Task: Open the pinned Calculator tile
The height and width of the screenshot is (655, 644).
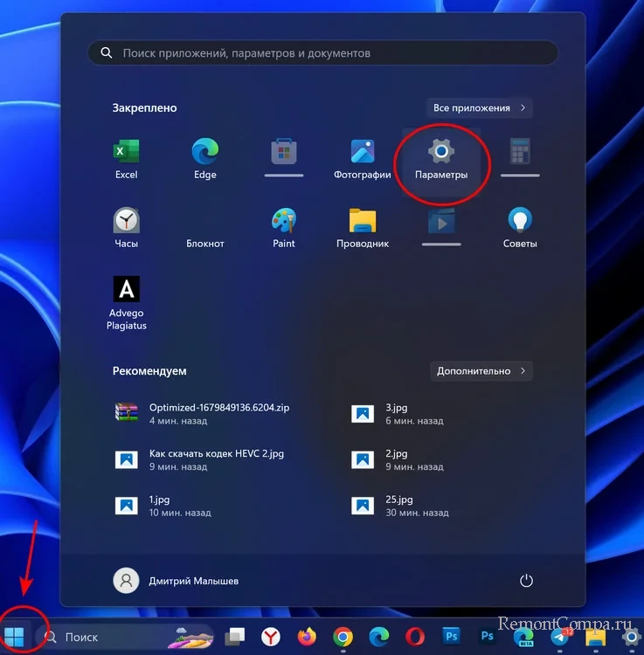Action: click(520, 159)
